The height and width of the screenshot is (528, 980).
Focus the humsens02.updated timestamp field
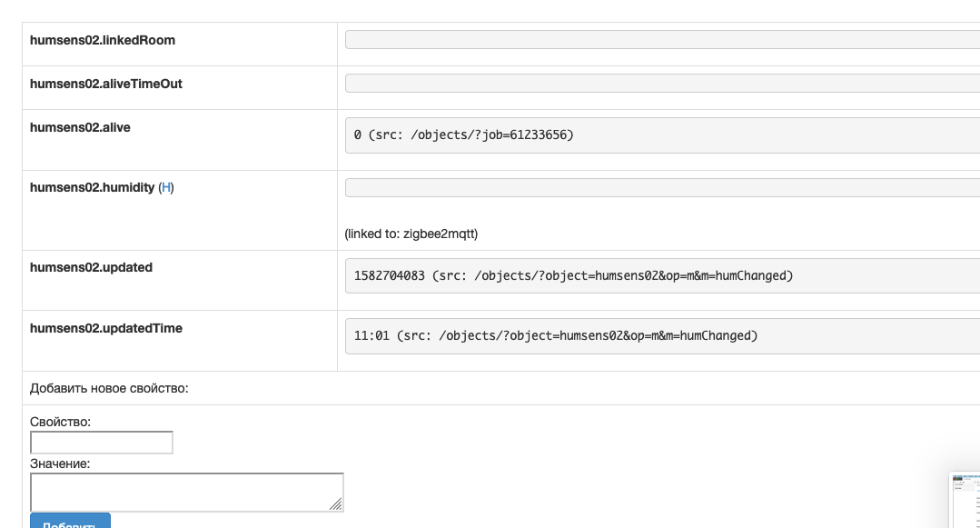[x=661, y=275]
